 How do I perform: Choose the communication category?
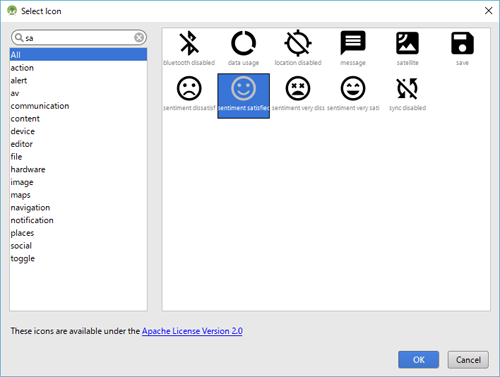click(x=78, y=106)
